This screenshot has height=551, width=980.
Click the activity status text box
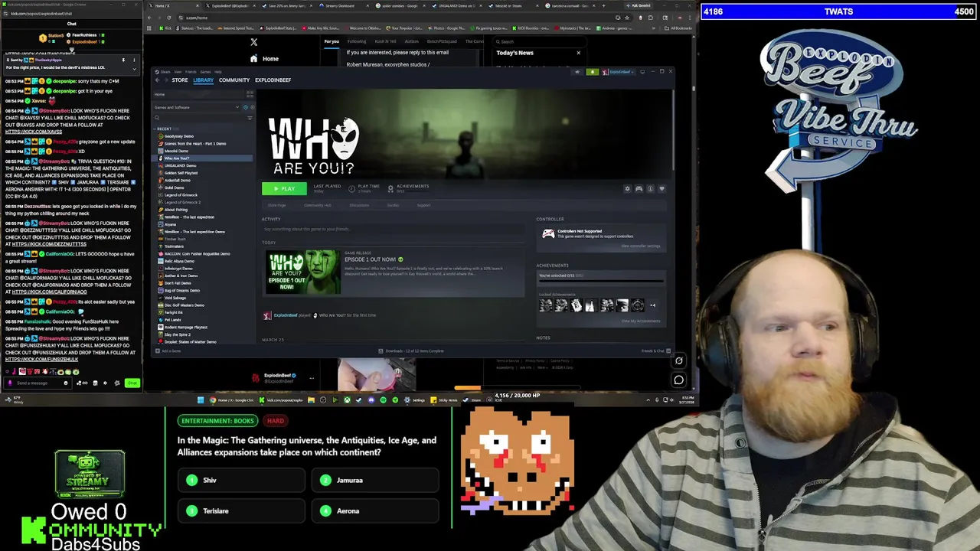[x=392, y=229]
